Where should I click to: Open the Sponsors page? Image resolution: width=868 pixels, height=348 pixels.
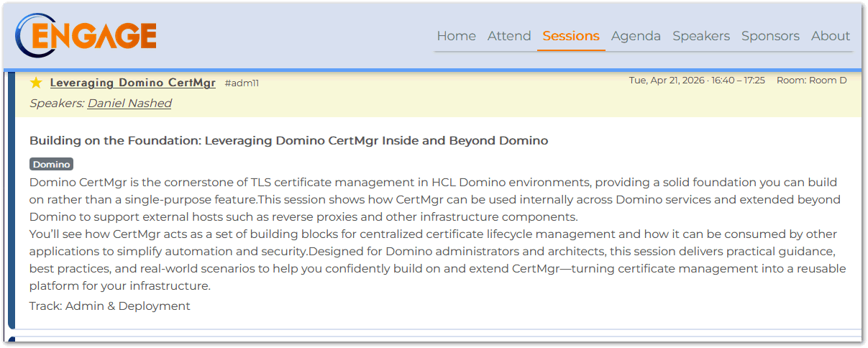[770, 36]
